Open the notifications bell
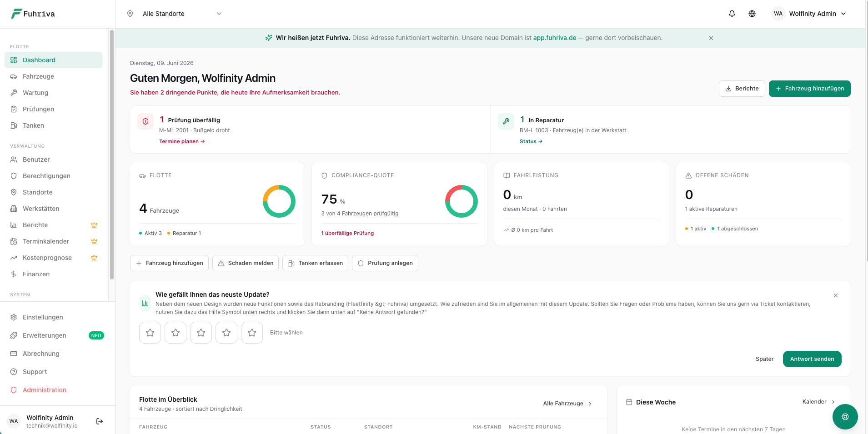 click(732, 14)
